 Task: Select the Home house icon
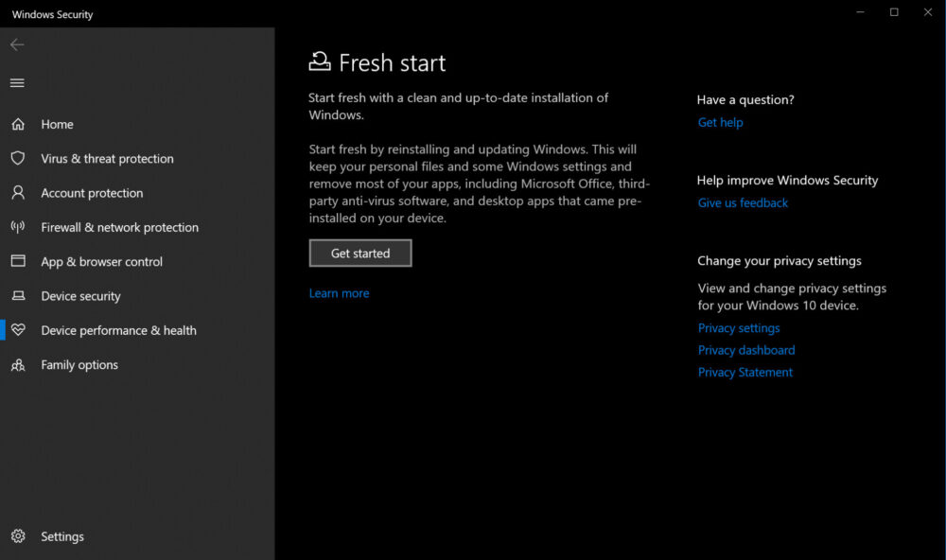(20, 124)
